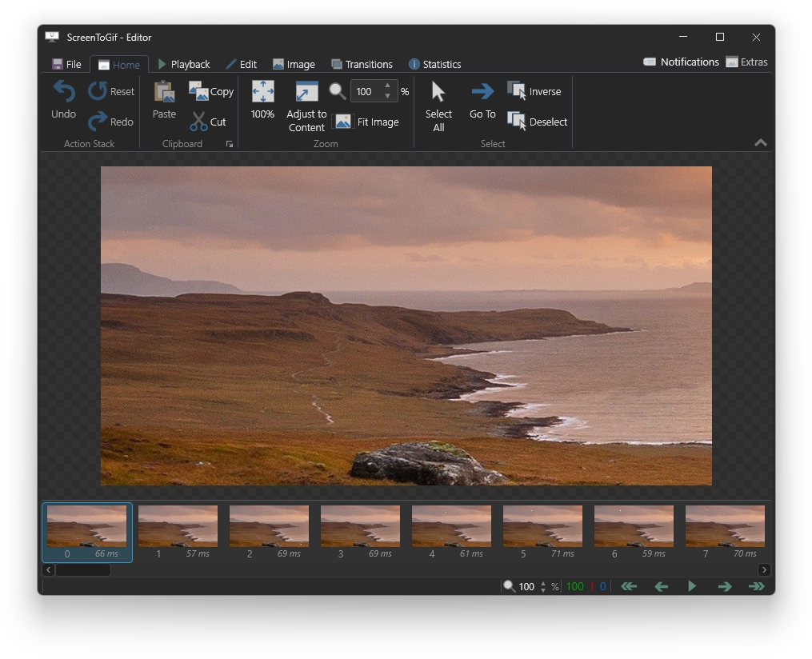Click the main landscape frame preview

coord(406,326)
